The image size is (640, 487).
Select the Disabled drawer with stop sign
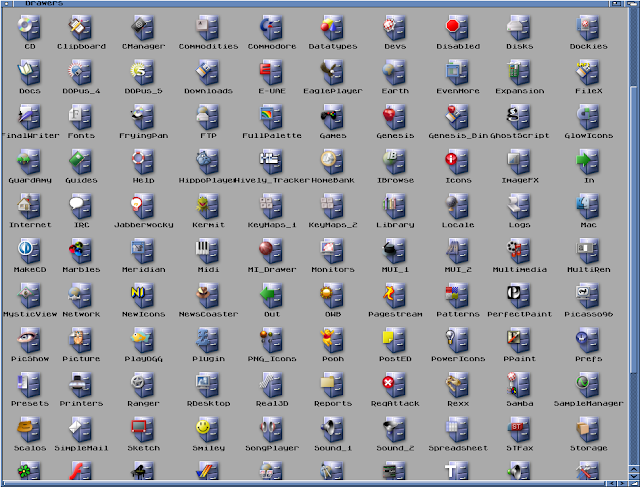(457, 28)
